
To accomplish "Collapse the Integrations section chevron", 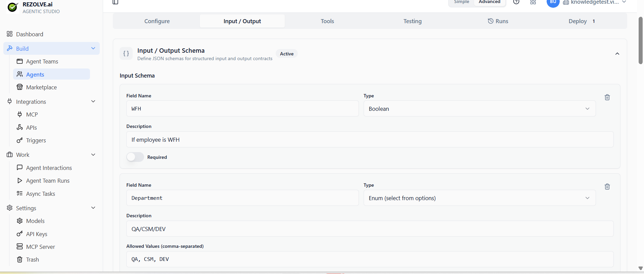I will (93, 101).
